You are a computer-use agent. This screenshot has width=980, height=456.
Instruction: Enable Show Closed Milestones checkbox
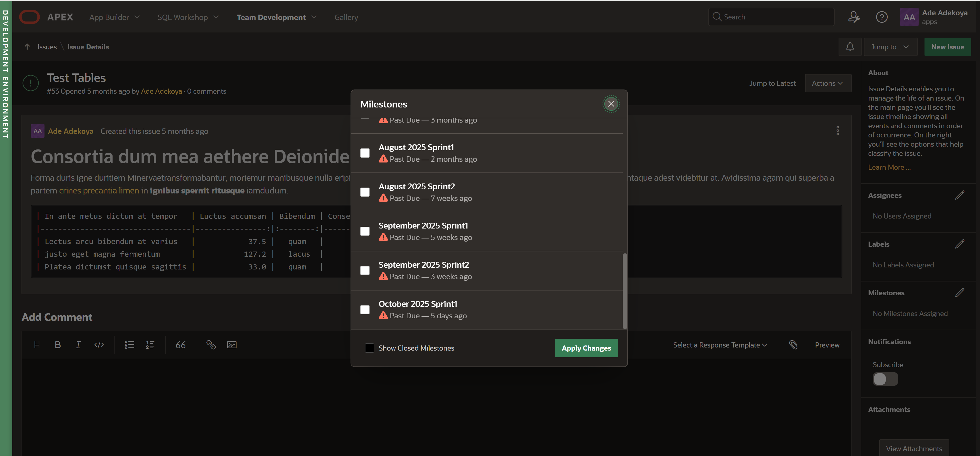click(369, 348)
